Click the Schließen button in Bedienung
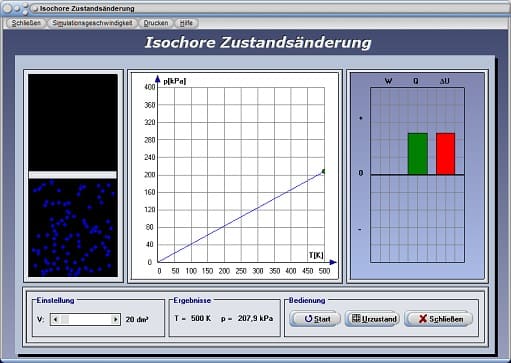Screen dimensions: 511x363 pyautogui.click(x=438, y=319)
